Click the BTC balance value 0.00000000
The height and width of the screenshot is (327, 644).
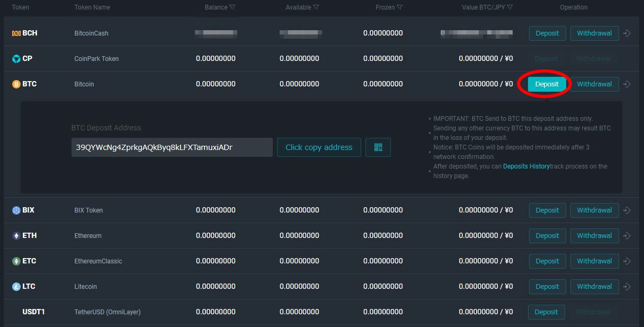click(x=216, y=84)
